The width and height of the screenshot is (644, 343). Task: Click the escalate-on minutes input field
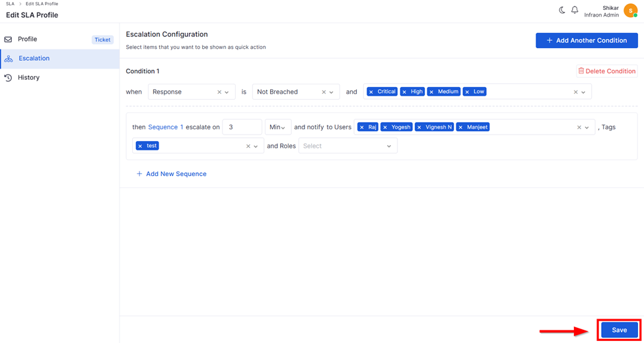[242, 127]
